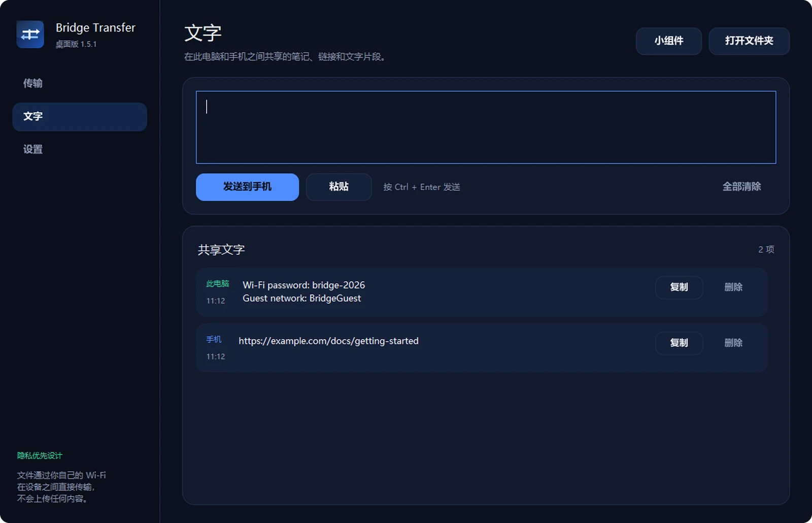Viewport: 812px width, 523px height.
Task: Click the 打开文件夹 button
Action: point(749,41)
